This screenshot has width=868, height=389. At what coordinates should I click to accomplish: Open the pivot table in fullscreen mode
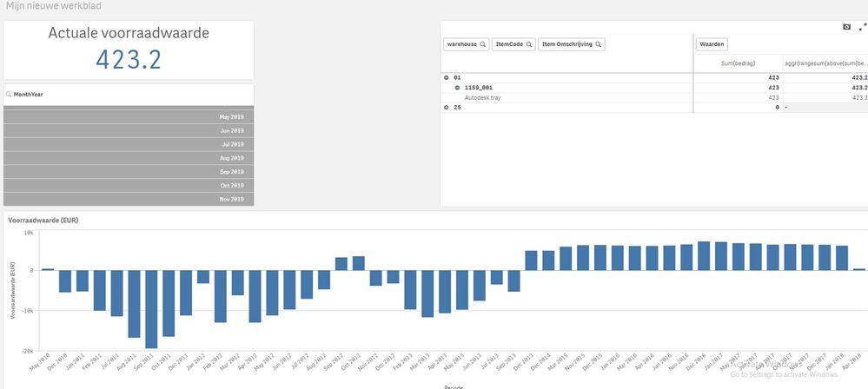pyautogui.click(x=862, y=27)
